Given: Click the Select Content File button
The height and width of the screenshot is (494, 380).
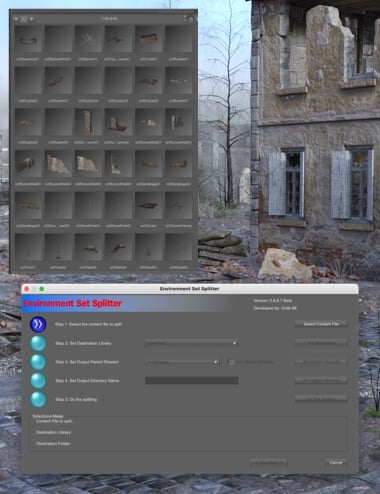Looking at the screenshot, I should tap(321, 324).
